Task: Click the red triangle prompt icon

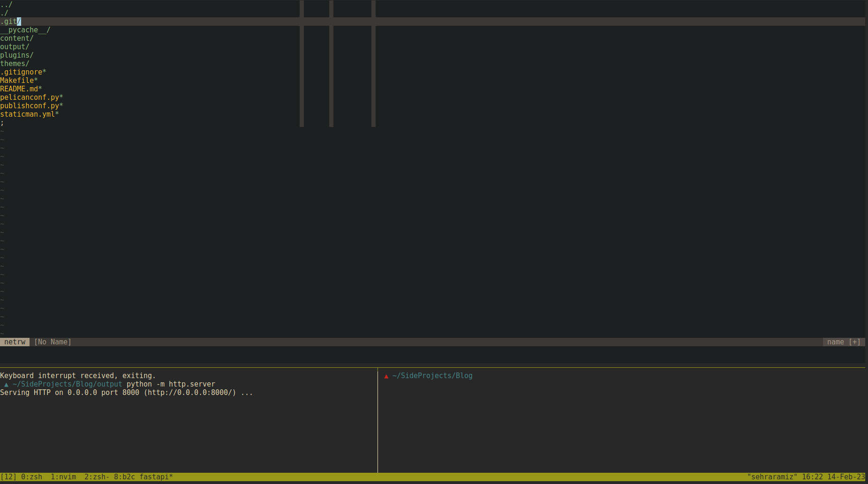Action: pyautogui.click(x=386, y=376)
